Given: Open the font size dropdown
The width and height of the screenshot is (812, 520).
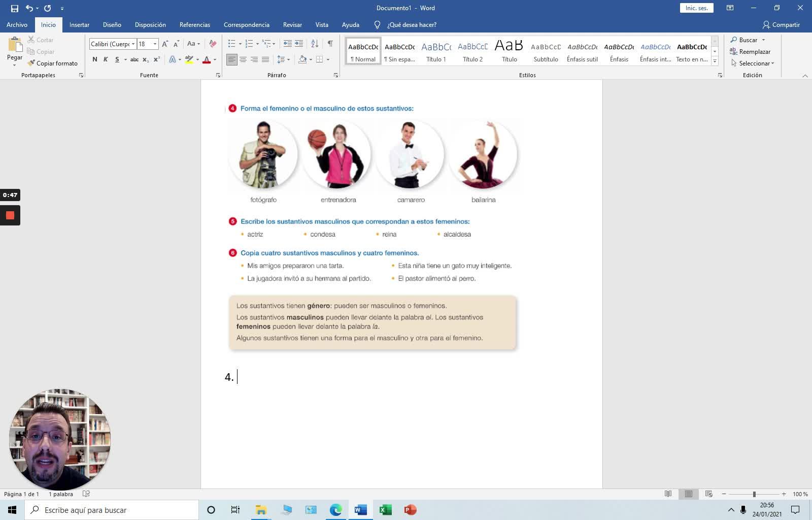Looking at the screenshot, I should (155, 44).
